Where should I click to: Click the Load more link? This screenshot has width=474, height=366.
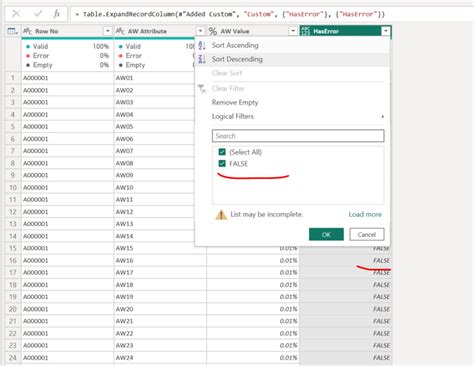[x=365, y=214]
